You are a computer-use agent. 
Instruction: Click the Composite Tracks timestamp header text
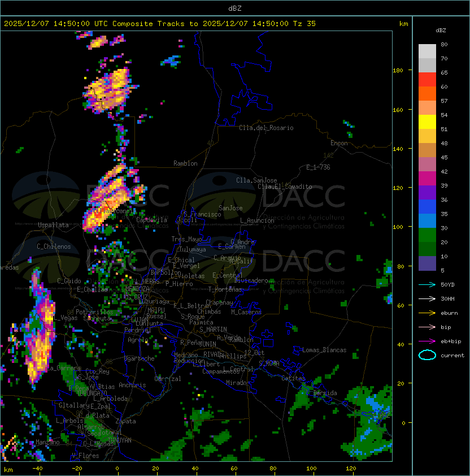coord(160,24)
